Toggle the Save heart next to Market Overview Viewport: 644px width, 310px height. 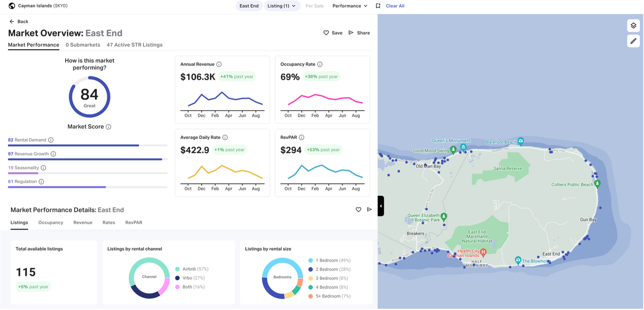tap(326, 32)
